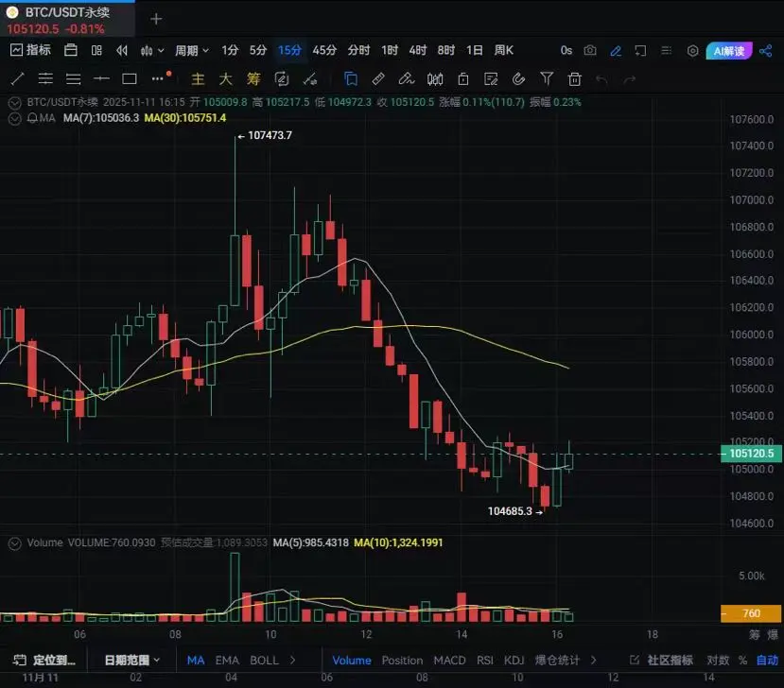Click 定位到 locate button

(44, 660)
